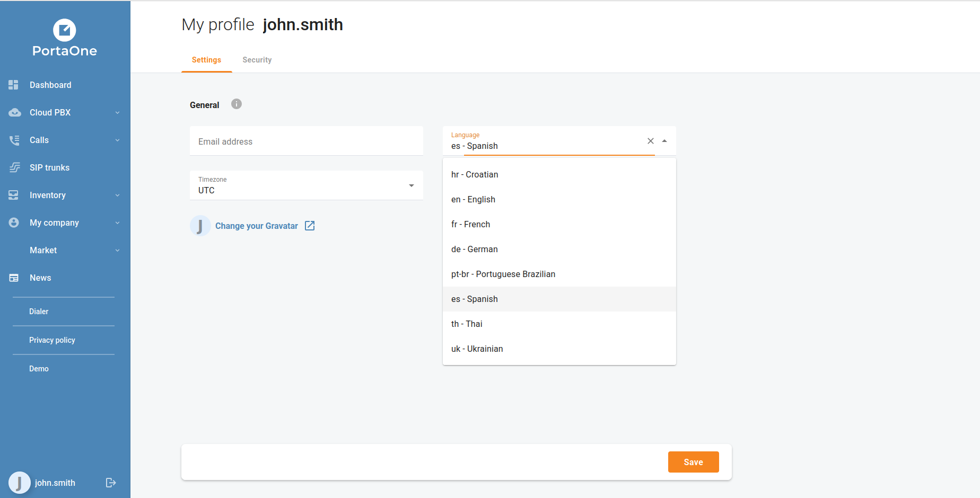Click the Cloud PBX cloud icon

pyautogui.click(x=15, y=112)
